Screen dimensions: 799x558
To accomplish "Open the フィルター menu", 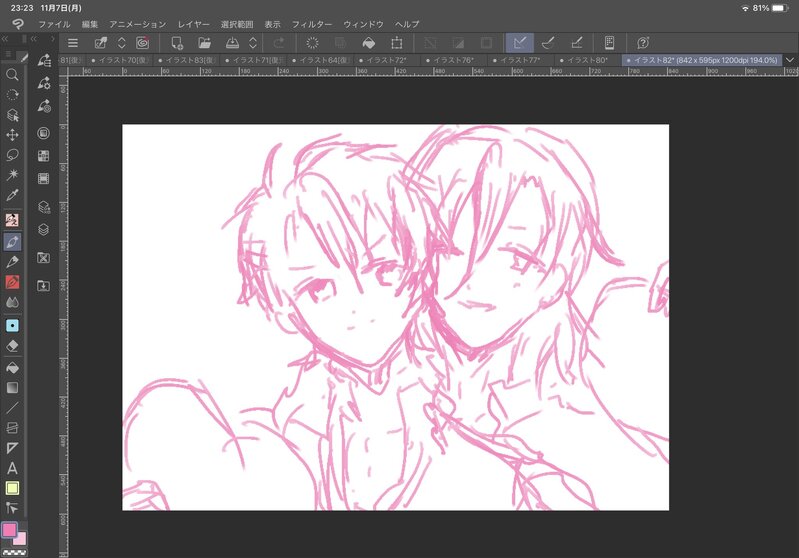I will pyautogui.click(x=312, y=24).
